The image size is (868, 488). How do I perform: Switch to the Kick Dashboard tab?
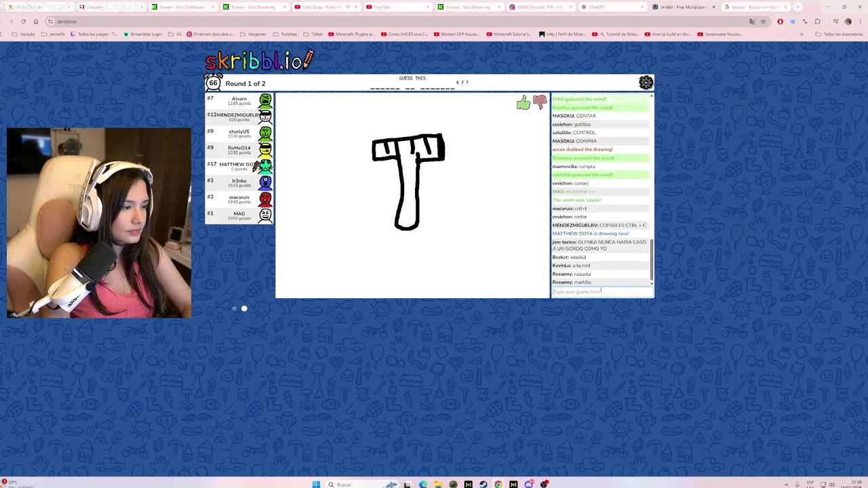pos(182,7)
